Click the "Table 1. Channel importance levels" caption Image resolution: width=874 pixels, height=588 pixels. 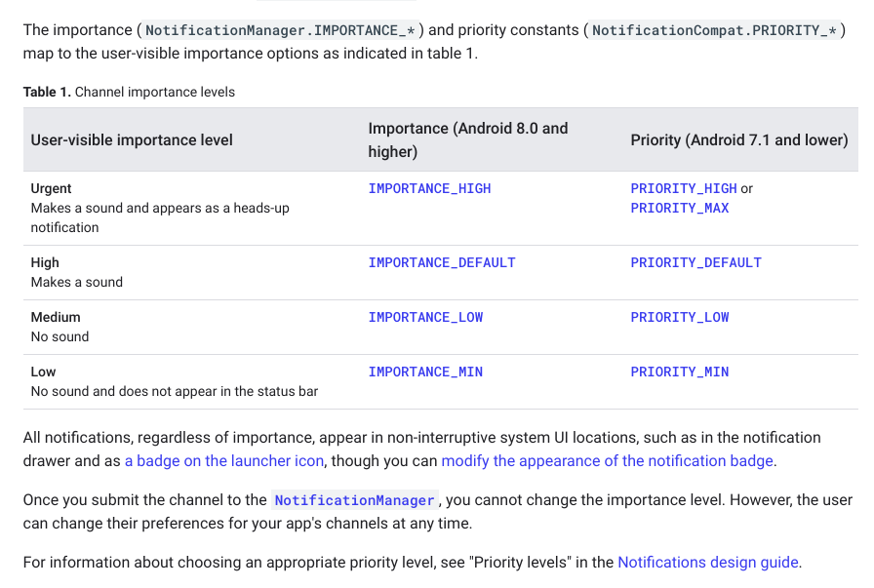pos(129,93)
